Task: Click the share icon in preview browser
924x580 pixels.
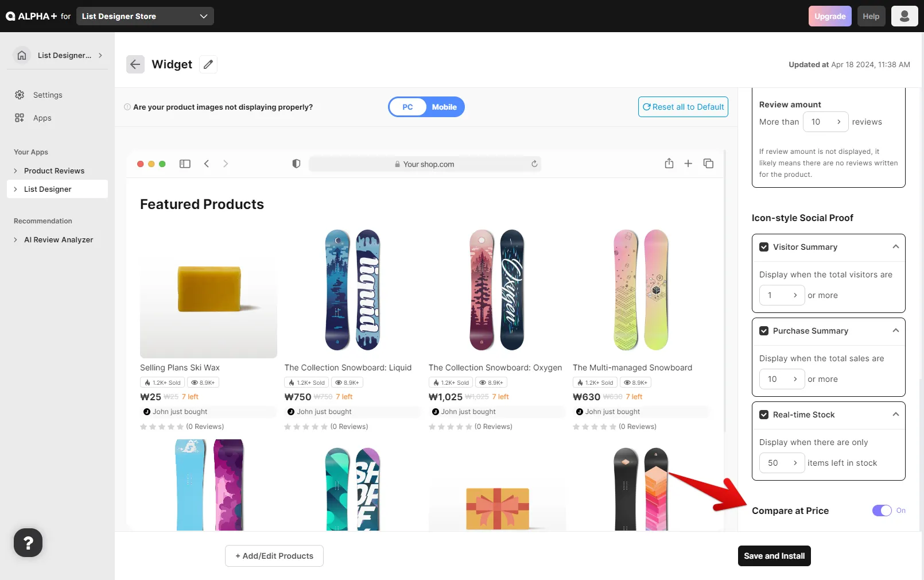Action: 669,164
